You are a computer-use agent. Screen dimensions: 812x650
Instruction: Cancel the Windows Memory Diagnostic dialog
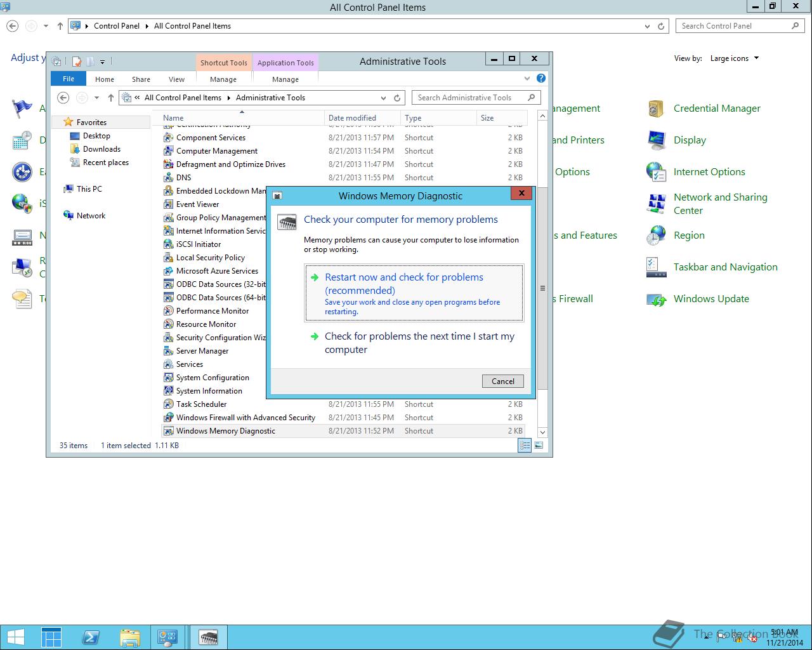(x=503, y=381)
